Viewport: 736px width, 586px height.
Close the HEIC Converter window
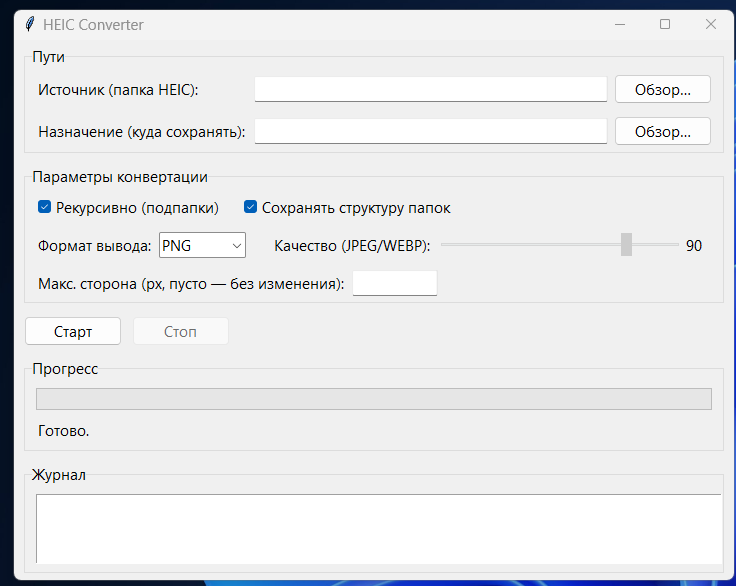click(711, 24)
